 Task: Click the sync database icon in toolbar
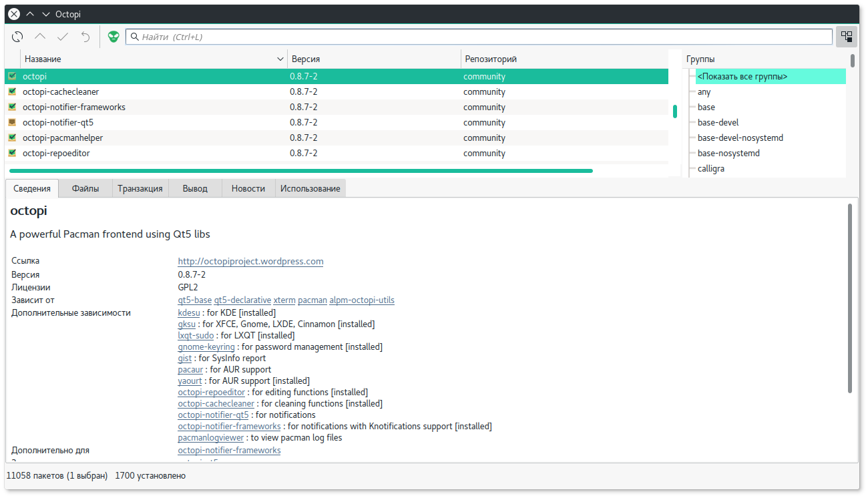point(18,37)
